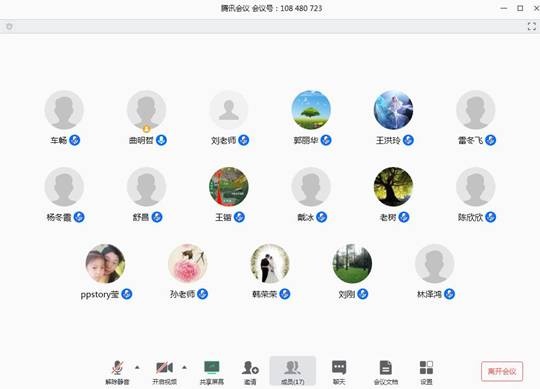Click muted mic icon next to 陈欣欣

pyautogui.click(x=490, y=217)
